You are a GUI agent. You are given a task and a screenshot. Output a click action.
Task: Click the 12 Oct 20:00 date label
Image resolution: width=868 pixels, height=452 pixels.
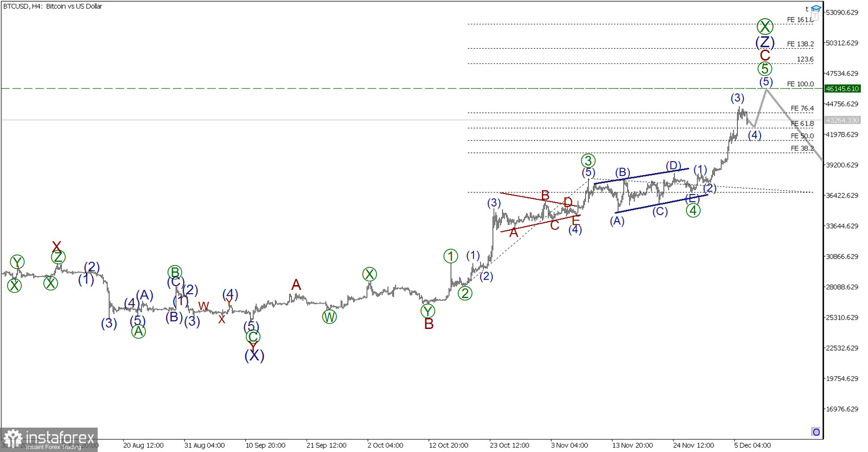click(449, 445)
